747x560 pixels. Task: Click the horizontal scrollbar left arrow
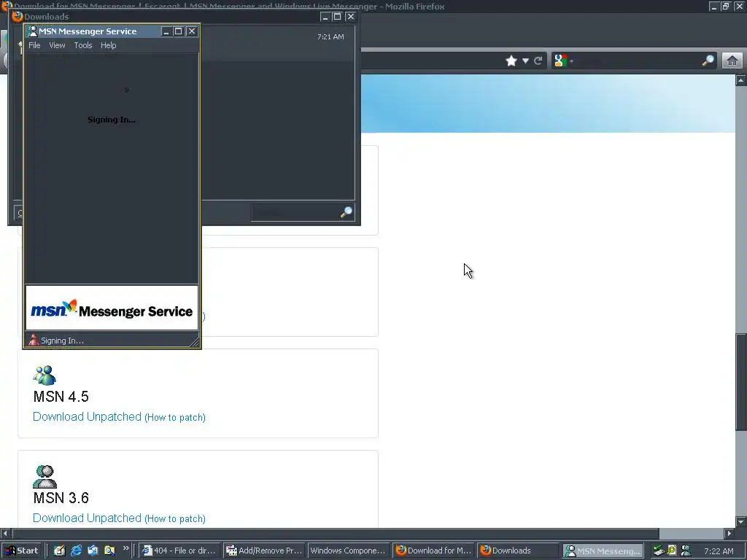click(5, 533)
